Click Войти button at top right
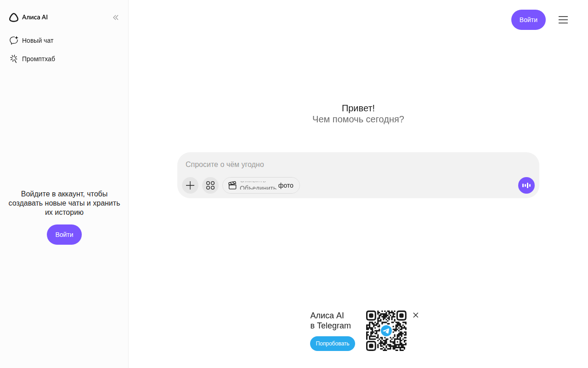Viewport: 588px width, 368px height. click(528, 20)
